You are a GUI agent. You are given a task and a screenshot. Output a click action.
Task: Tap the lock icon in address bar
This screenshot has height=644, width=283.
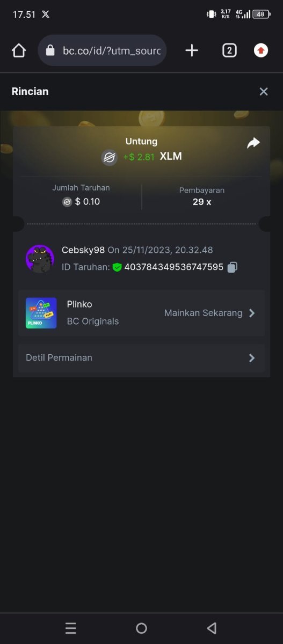click(50, 50)
